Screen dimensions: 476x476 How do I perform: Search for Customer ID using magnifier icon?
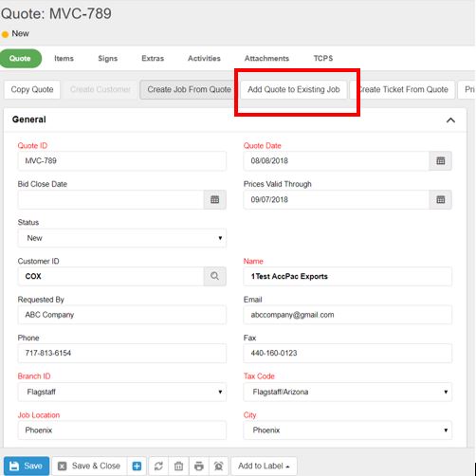coord(214,276)
